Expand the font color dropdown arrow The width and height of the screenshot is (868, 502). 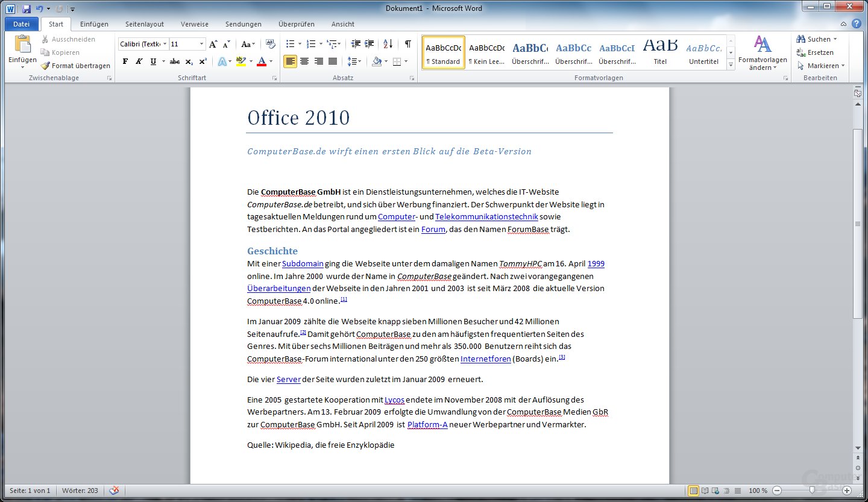click(x=271, y=61)
